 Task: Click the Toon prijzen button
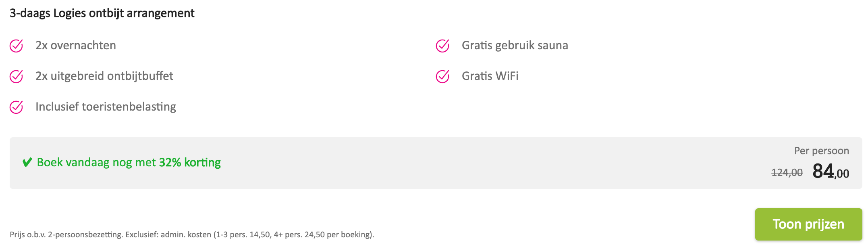808,224
